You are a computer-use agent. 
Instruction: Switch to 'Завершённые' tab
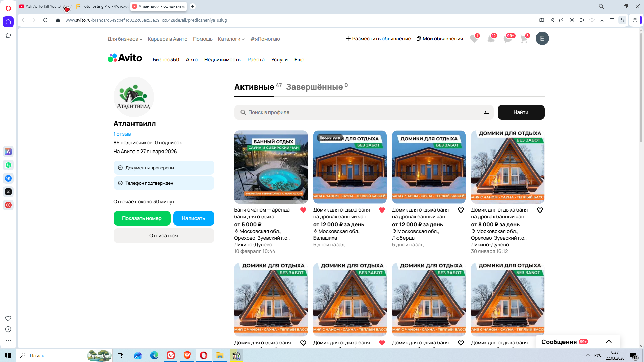click(315, 87)
